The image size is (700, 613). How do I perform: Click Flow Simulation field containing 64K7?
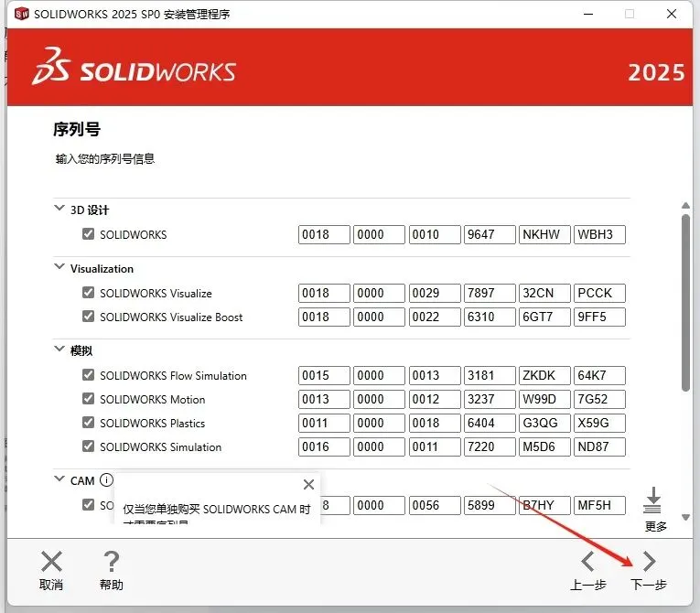[x=599, y=375]
